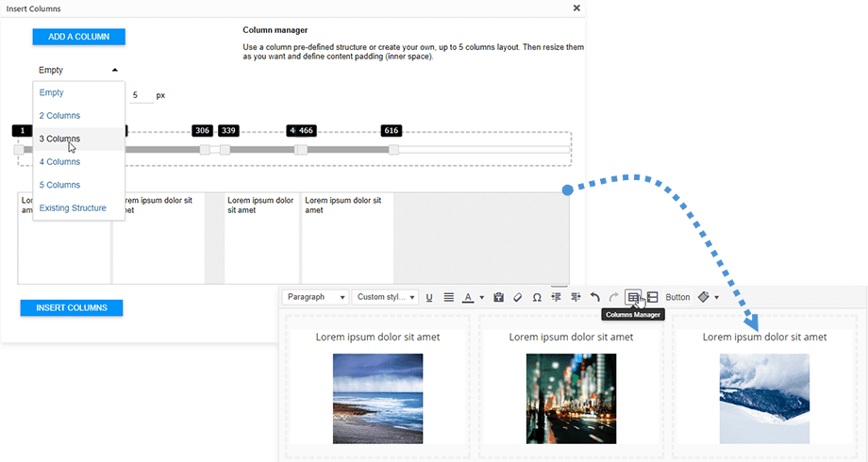Select the 5 Columns option
The image size is (868, 462).
click(x=59, y=185)
